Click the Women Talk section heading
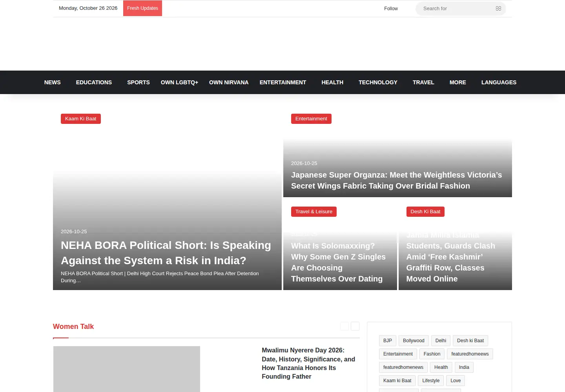The width and height of the screenshot is (565, 392). click(73, 327)
